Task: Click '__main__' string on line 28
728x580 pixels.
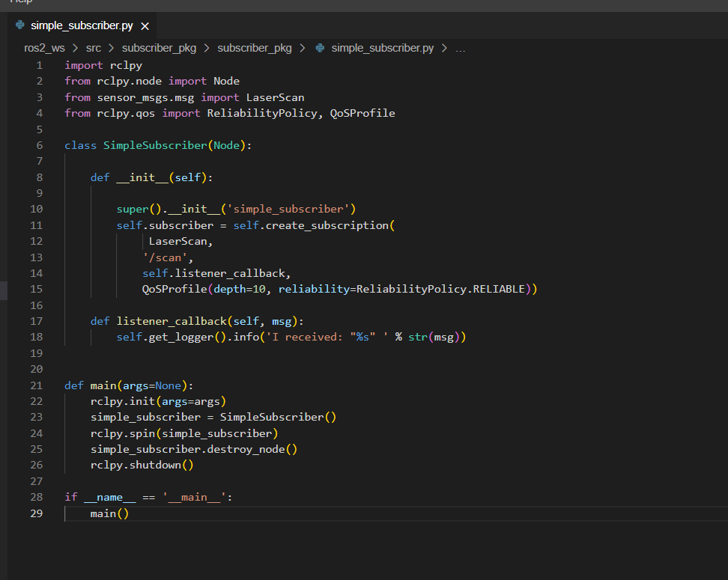Action: pos(194,498)
